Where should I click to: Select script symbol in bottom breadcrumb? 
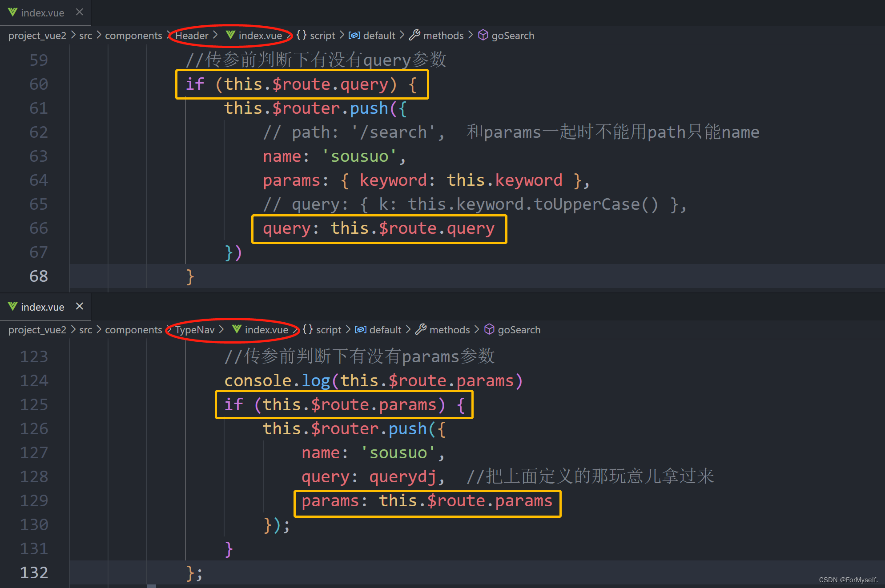(x=329, y=330)
